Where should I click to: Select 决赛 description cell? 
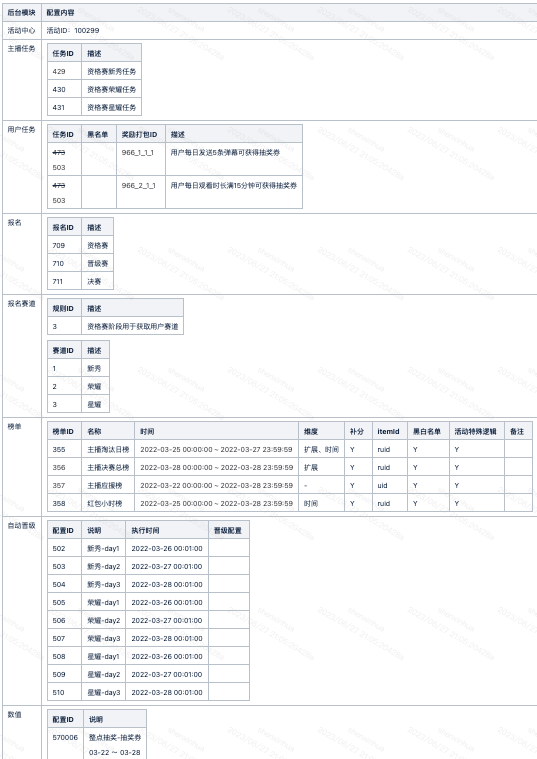point(97,281)
